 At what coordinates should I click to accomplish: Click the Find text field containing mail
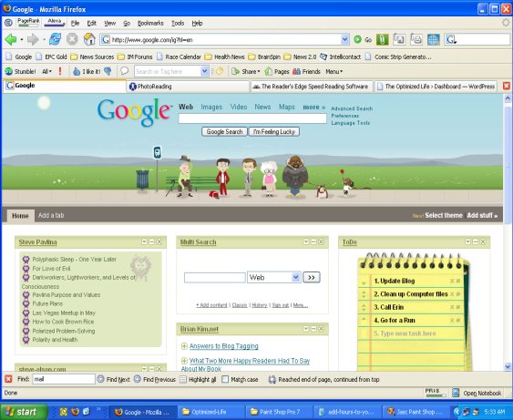tap(64, 379)
